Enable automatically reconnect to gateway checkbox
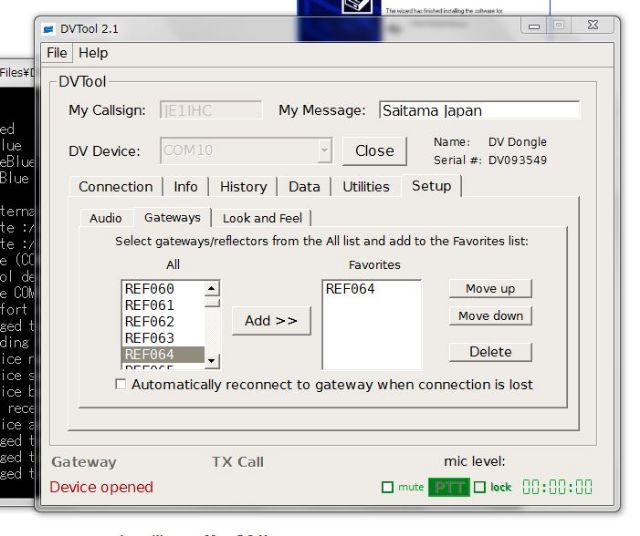The width and height of the screenshot is (640, 536). [x=121, y=385]
